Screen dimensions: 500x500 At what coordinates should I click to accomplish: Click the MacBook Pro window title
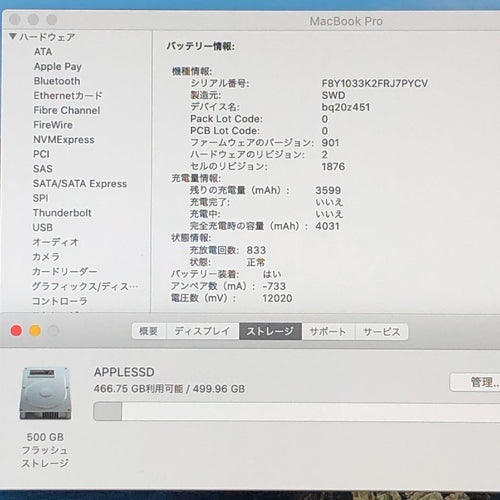tap(346, 21)
